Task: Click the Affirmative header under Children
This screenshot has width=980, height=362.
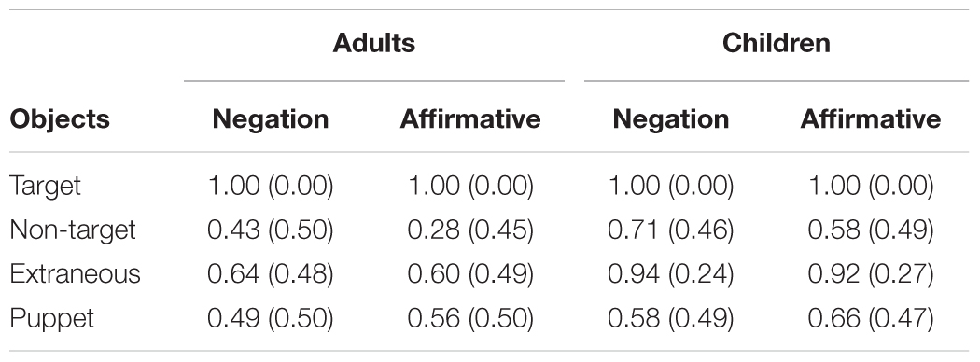Action: (871, 118)
